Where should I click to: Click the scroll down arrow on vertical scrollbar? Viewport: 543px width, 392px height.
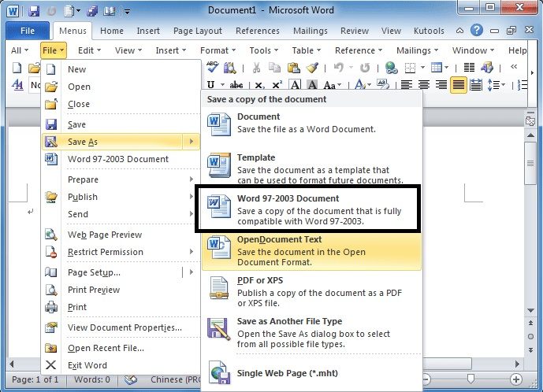(x=530, y=310)
